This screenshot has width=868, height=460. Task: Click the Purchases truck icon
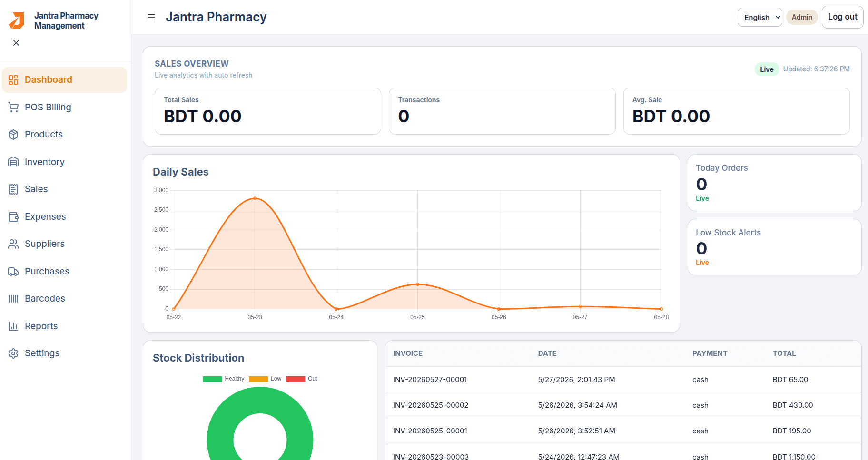click(13, 272)
